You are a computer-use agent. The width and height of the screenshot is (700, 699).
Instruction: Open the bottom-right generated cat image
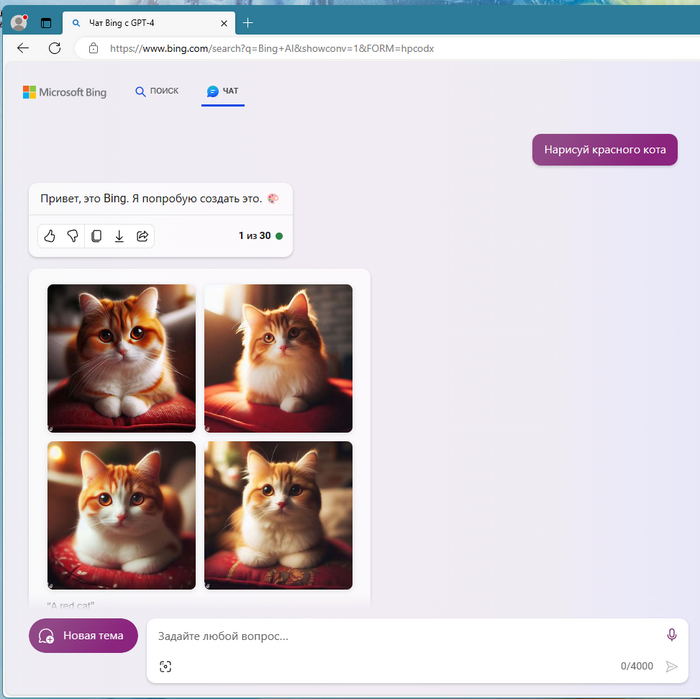click(x=278, y=516)
